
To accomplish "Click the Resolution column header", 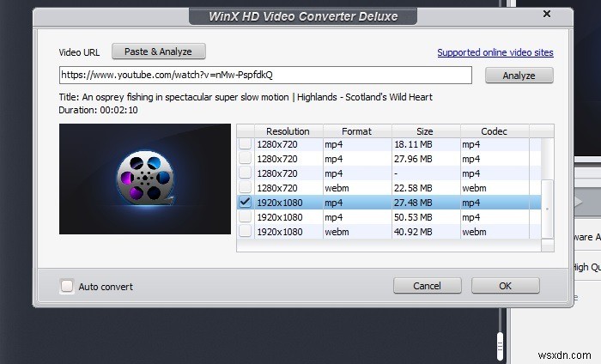I will [288, 131].
